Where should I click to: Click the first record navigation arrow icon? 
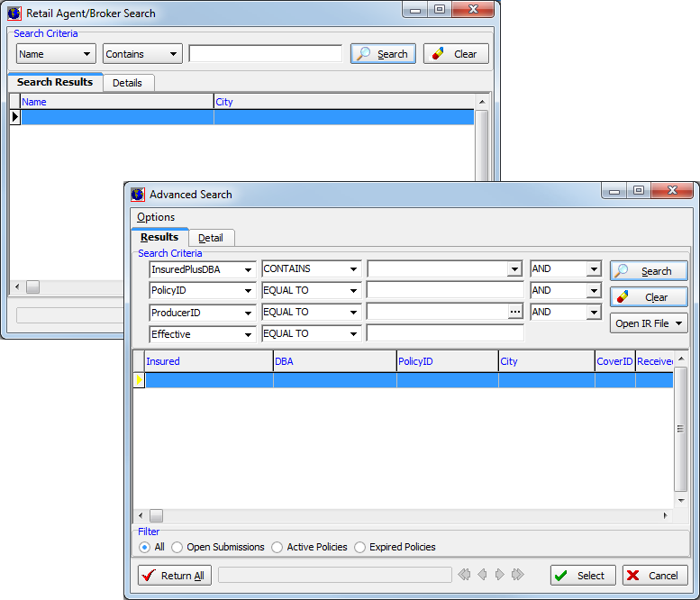(465, 575)
